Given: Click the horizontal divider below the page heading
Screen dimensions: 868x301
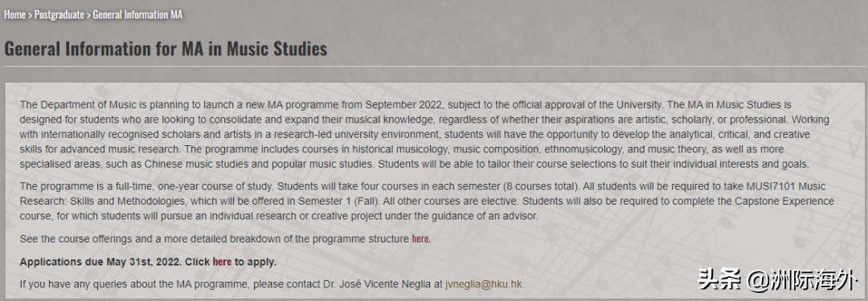Looking at the screenshot, I should pyautogui.click(x=435, y=67).
